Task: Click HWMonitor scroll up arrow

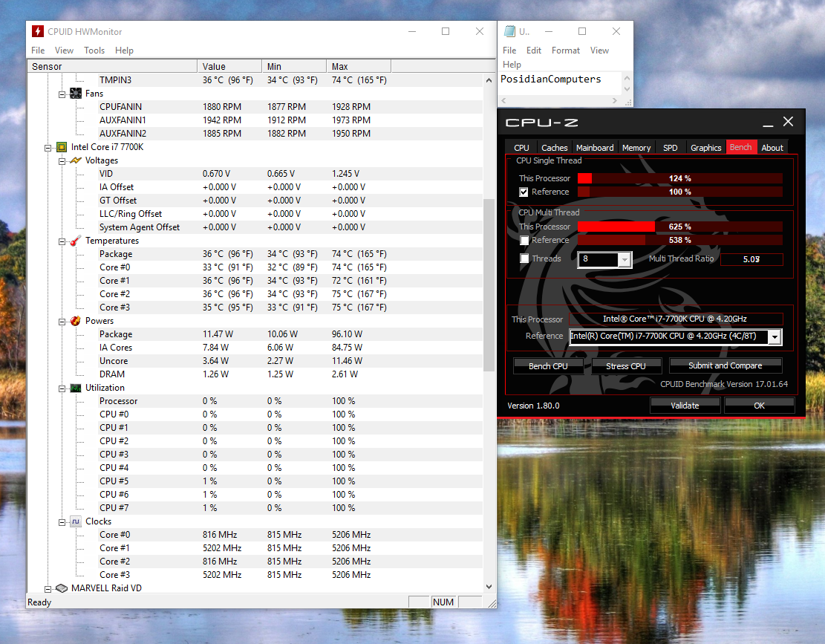Action: [x=489, y=80]
